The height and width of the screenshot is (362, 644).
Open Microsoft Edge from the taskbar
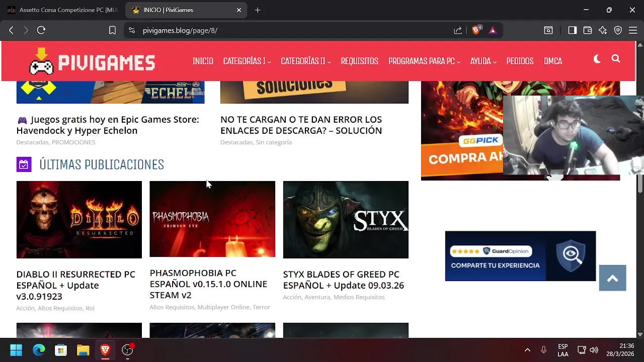click(x=39, y=350)
